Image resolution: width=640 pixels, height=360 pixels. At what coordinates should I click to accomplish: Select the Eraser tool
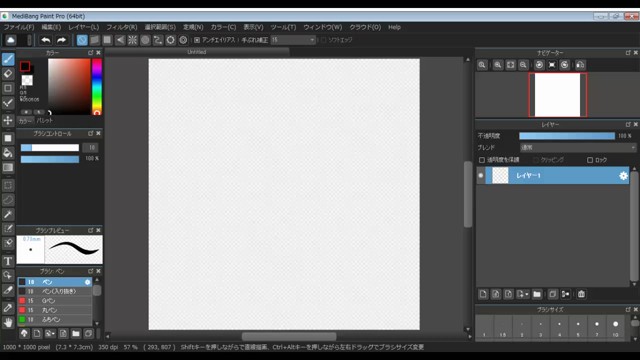pyautogui.click(x=8, y=74)
